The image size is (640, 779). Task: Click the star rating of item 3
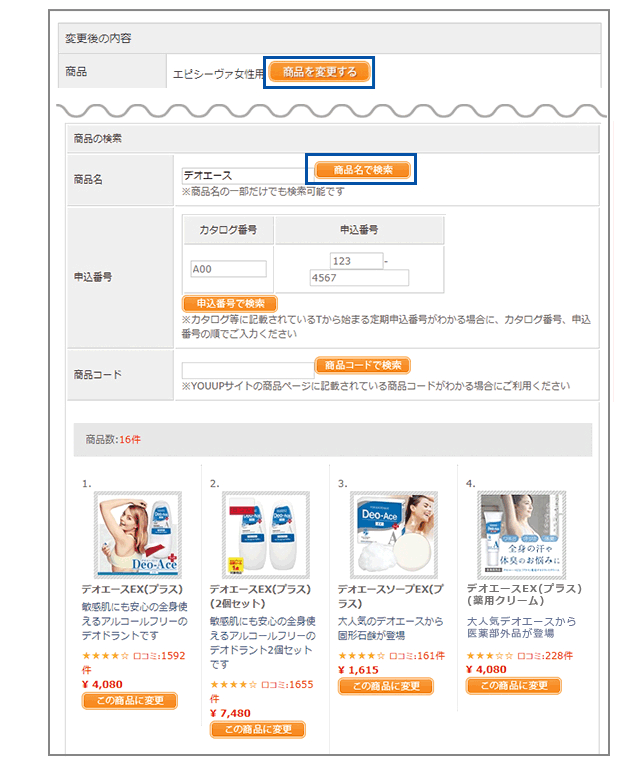[361, 656]
